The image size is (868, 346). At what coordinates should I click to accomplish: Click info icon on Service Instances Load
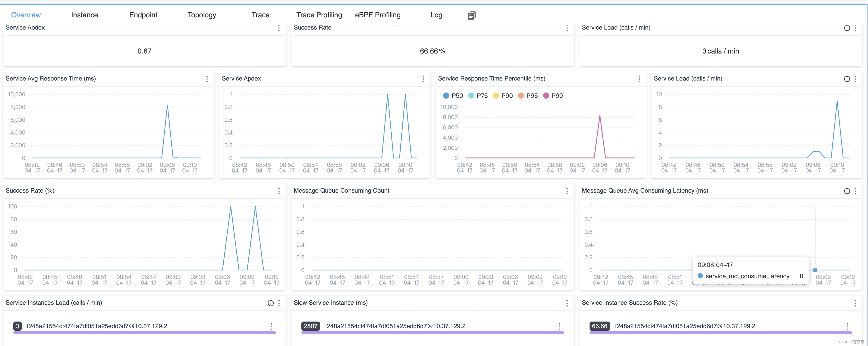click(271, 303)
